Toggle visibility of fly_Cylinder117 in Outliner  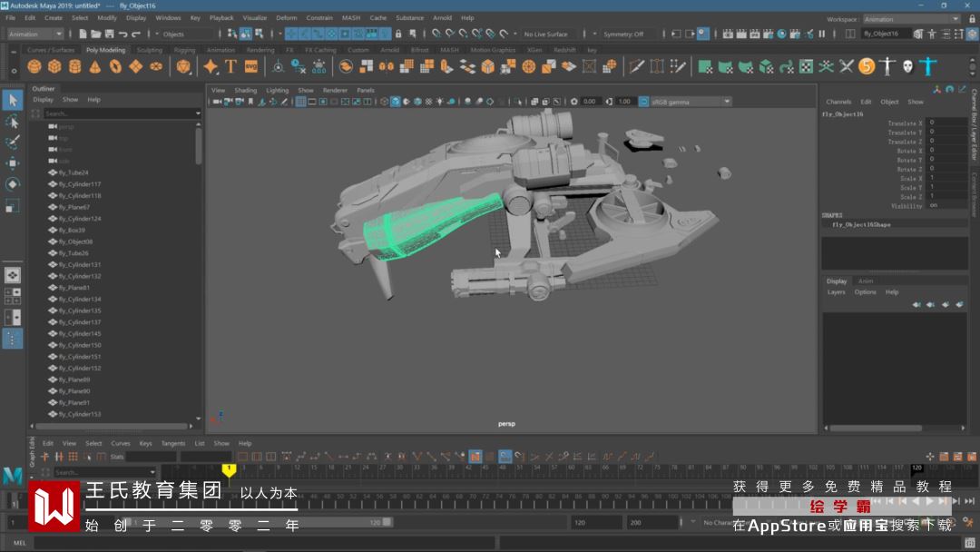click(x=53, y=183)
